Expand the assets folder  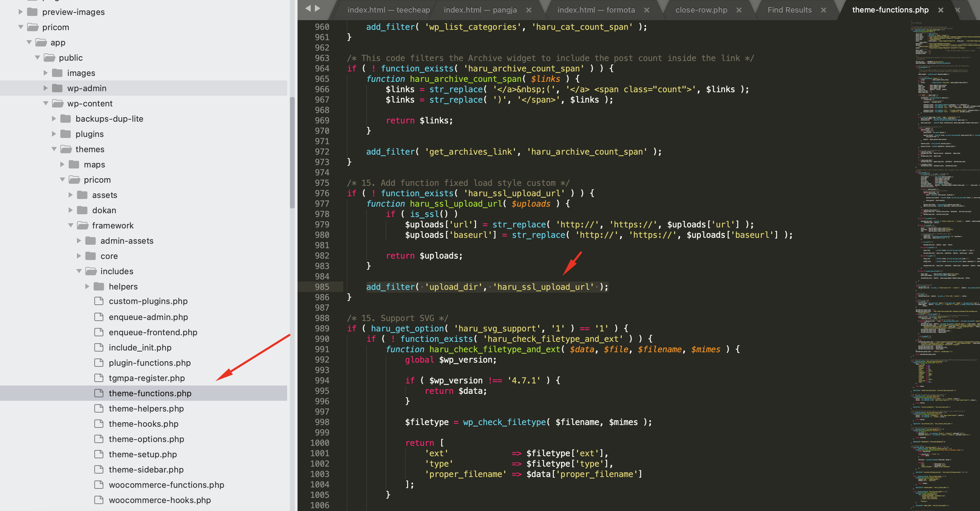(x=71, y=195)
